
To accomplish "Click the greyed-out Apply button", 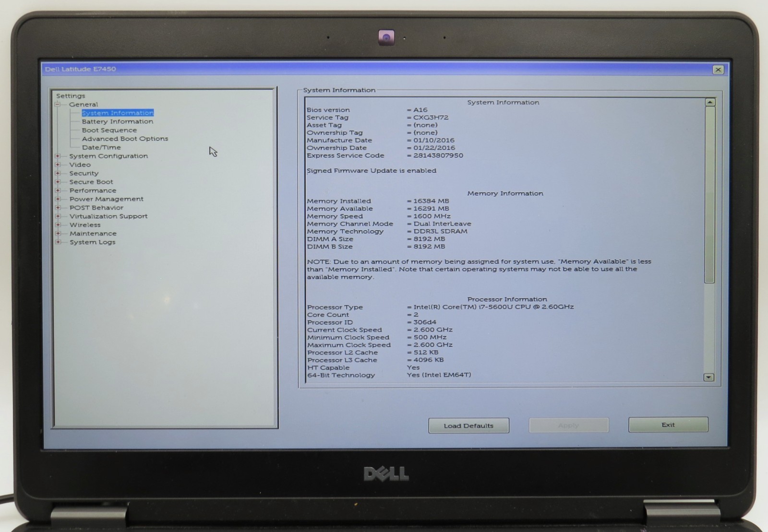I will (x=569, y=425).
